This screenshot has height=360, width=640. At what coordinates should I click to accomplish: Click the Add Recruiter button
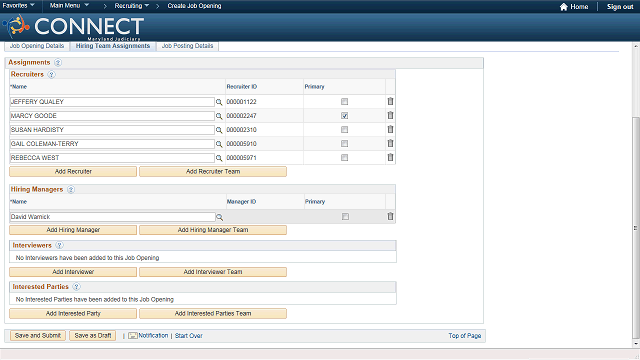pyautogui.click(x=73, y=171)
